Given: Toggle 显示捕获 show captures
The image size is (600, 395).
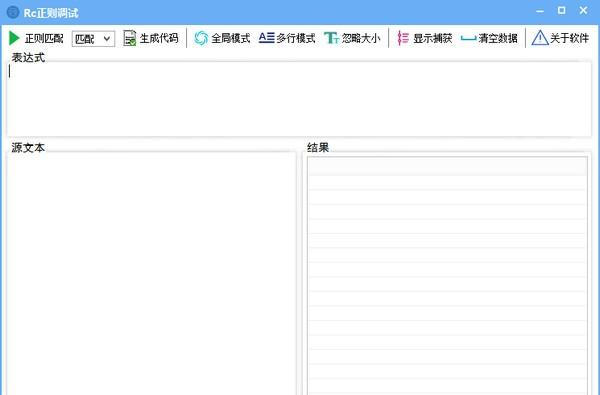Looking at the screenshot, I should coord(425,38).
